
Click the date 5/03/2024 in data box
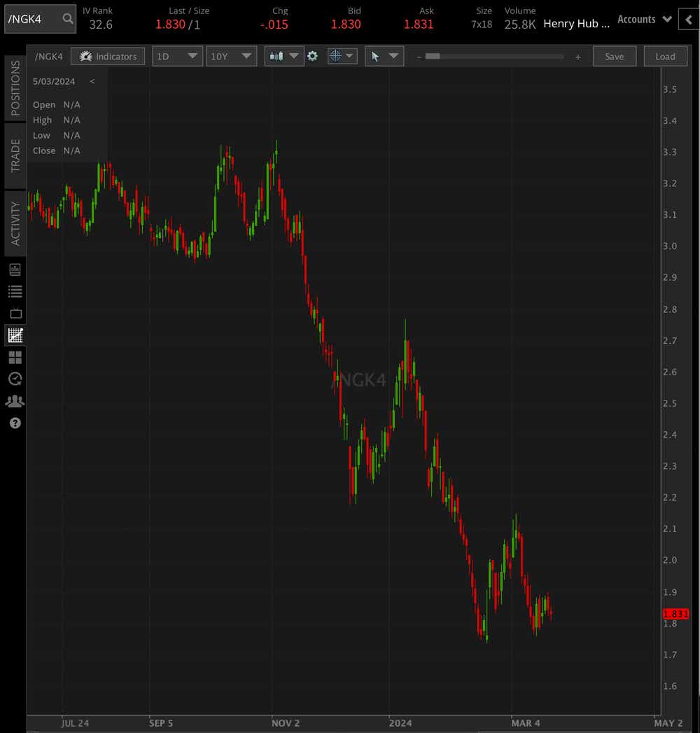point(54,81)
